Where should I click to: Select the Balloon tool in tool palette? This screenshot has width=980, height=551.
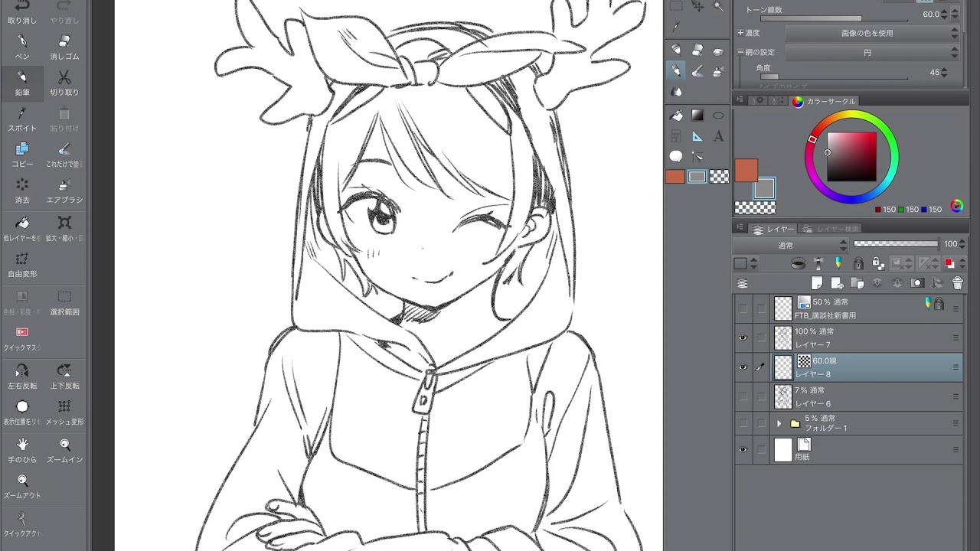click(x=676, y=156)
